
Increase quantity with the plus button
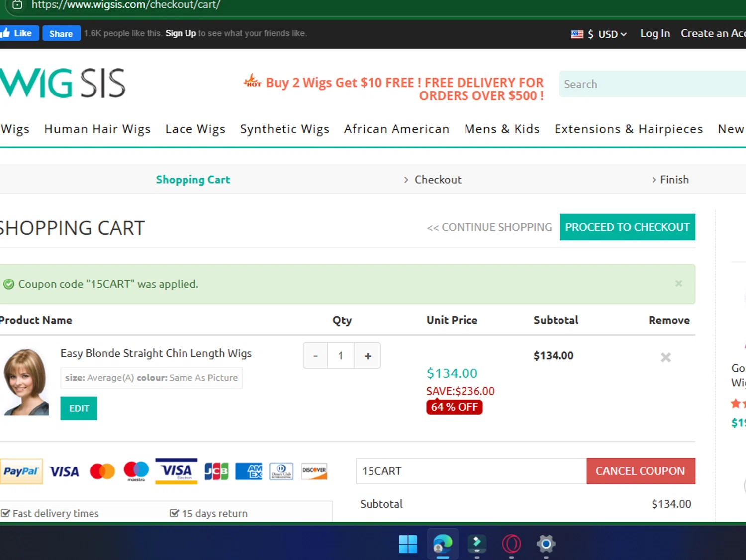[x=368, y=356]
